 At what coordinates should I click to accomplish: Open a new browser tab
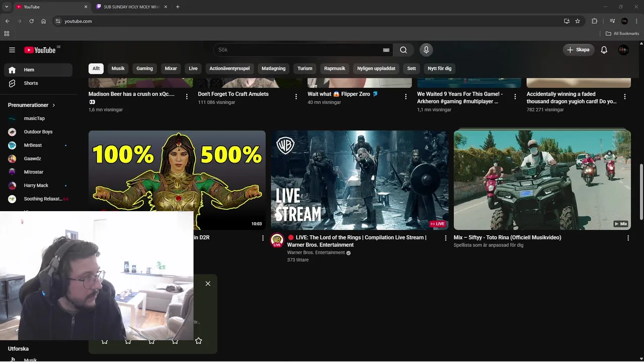(178, 7)
